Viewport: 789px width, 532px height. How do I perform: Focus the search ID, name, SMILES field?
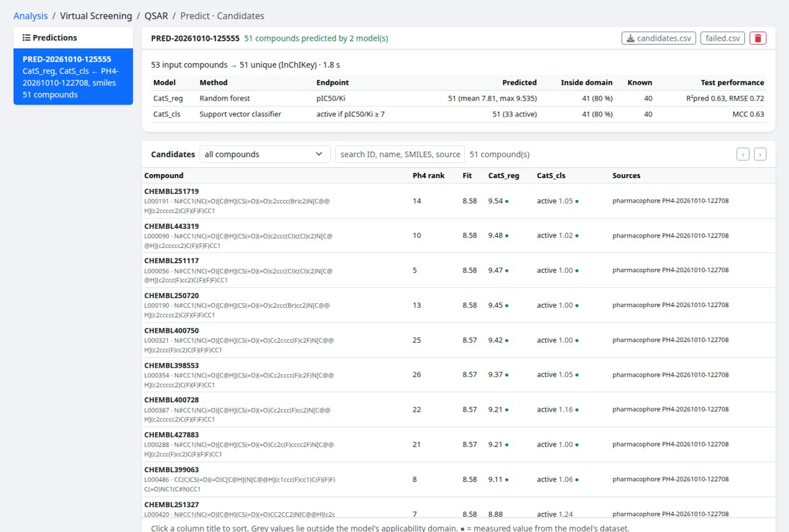[x=400, y=155]
